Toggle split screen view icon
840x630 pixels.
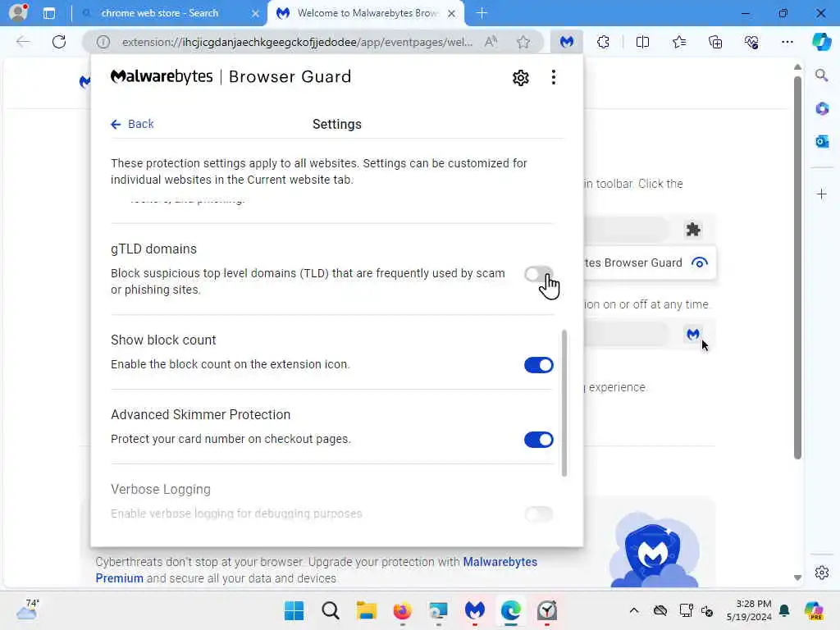pos(642,42)
